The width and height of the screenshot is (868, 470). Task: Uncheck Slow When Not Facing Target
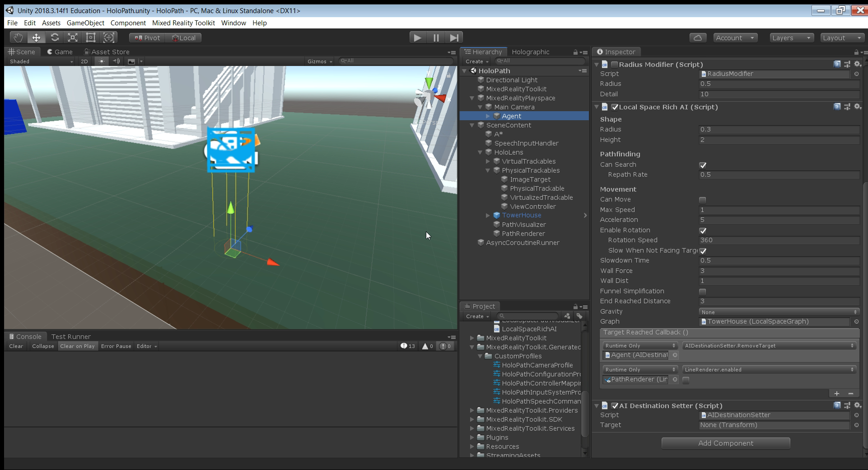point(702,251)
